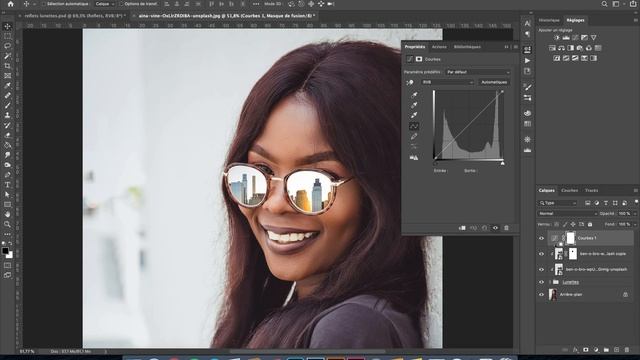Add a new layer via the Calques panel bottom icon

tap(616, 350)
